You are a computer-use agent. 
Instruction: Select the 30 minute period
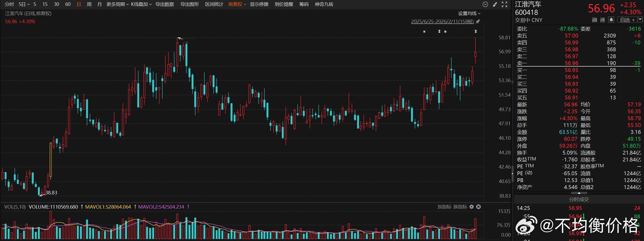point(57,4)
